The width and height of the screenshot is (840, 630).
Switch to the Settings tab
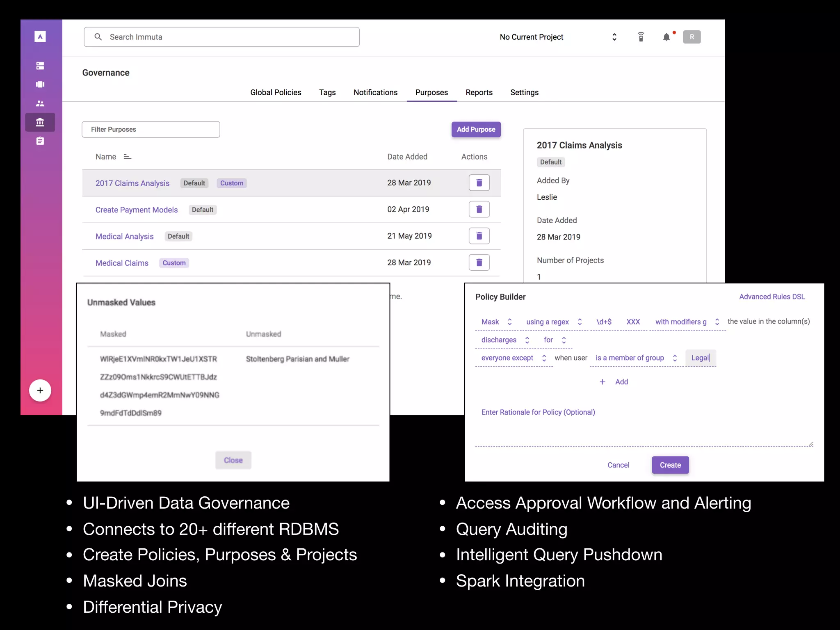point(524,93)
